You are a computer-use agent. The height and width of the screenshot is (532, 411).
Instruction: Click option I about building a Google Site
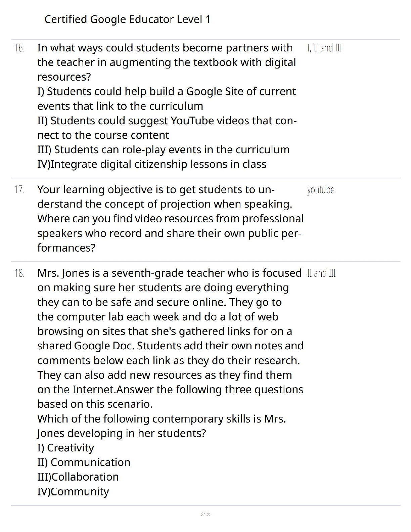[x=167, y=99]
